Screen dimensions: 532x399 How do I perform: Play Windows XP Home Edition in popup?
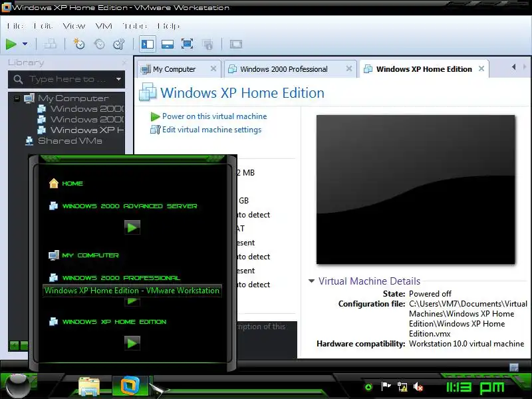tap(132, 343)
